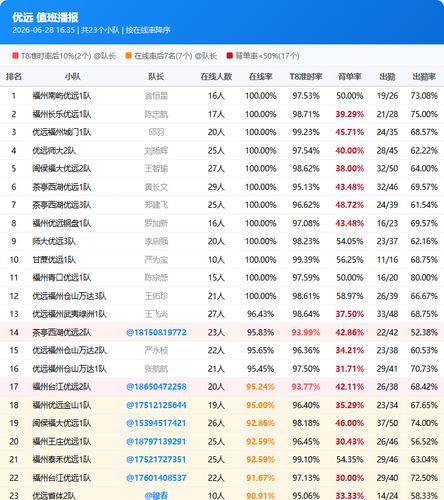
Task: Click the 29人 online count cell
Action: coord(216,187)
